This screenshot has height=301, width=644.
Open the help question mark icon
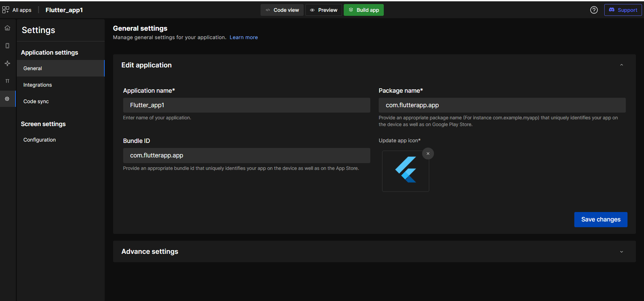tap(594, 10)
